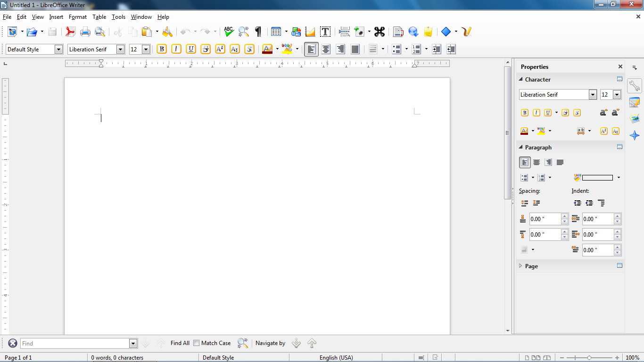Open the Clone Formatting tool

click(x=167, y=32)
